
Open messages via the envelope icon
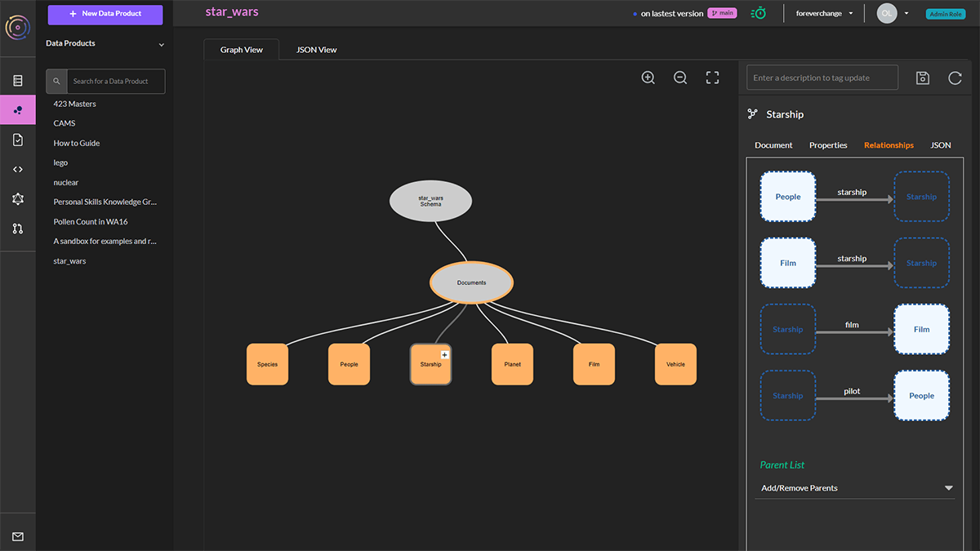click(x=18, y=535)
